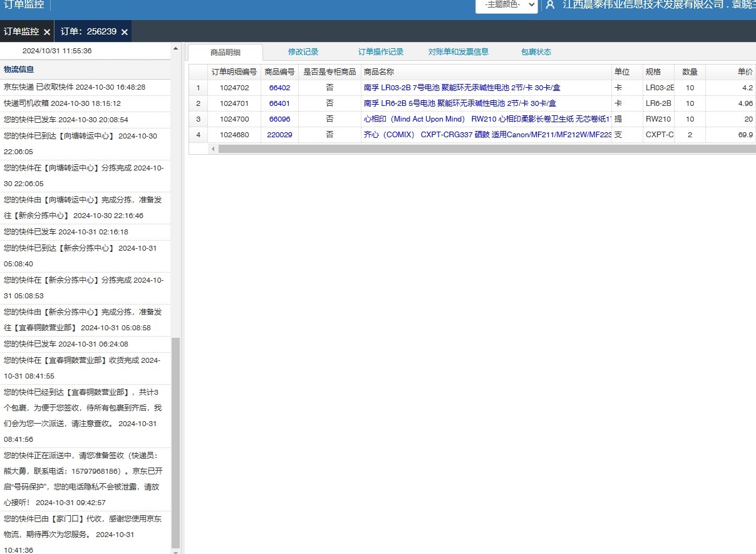
Task: Select the 已到达【新余分拣中心】 logistics entry
Action: [85, 256]
